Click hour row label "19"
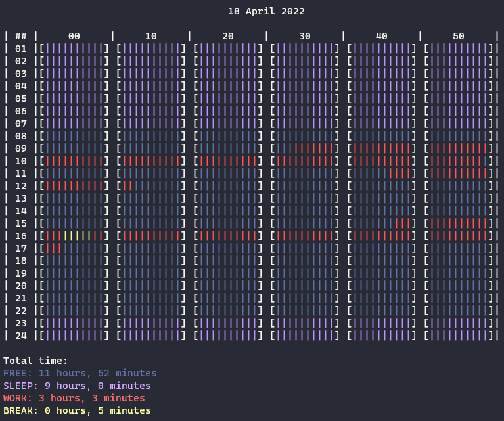 pyautogui.click(x=21, y=273)
